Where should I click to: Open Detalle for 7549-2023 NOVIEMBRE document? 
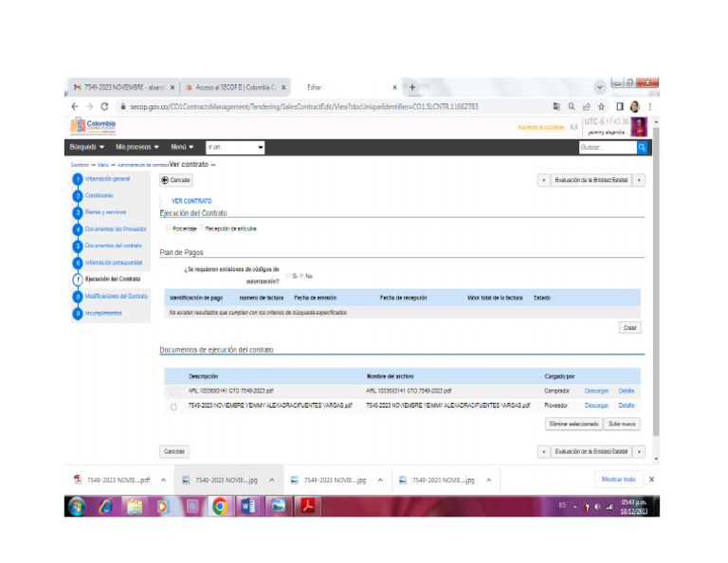pyautogui.click(x=627, y=406)
